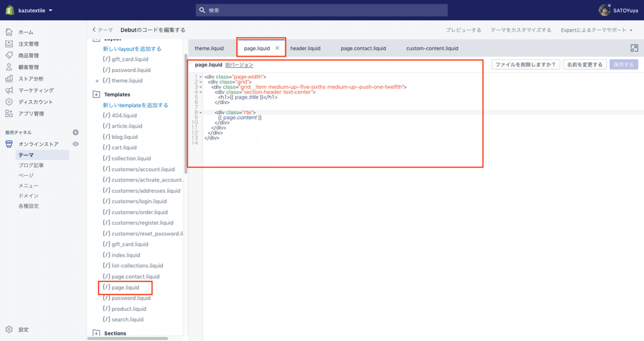Click the 商品管理 tag icon

(9, 55)
